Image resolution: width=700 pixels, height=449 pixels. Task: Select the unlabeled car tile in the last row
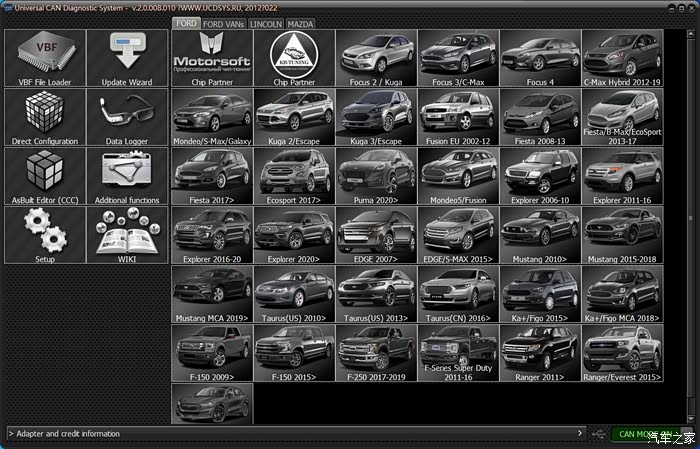coord(212,404)
